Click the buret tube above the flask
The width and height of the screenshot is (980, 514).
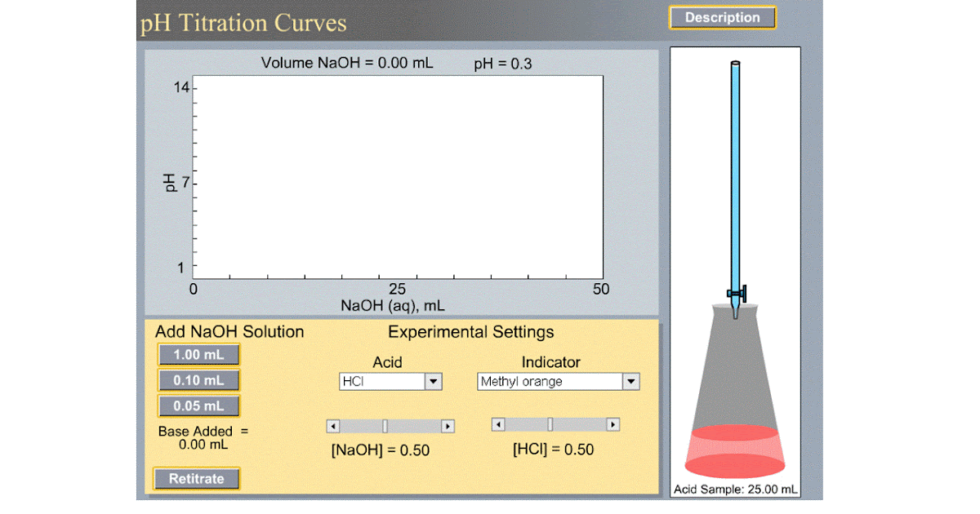pos(735,163)
